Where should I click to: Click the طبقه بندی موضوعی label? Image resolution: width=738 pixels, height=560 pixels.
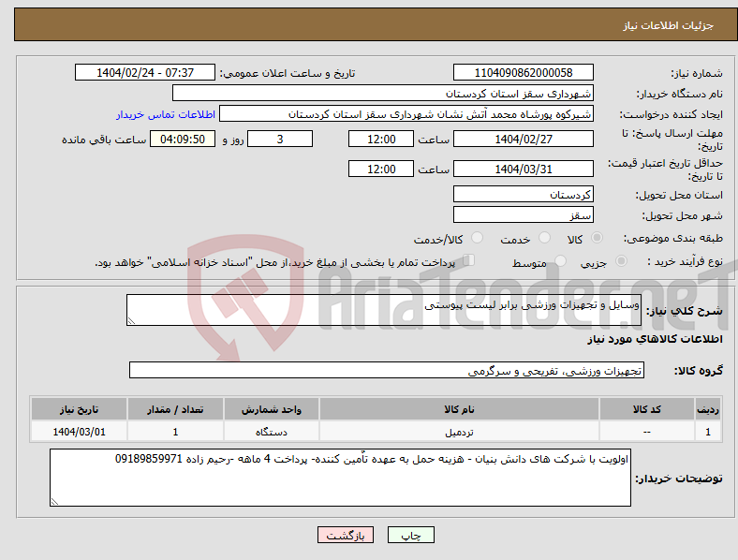[x=673, y=239]
